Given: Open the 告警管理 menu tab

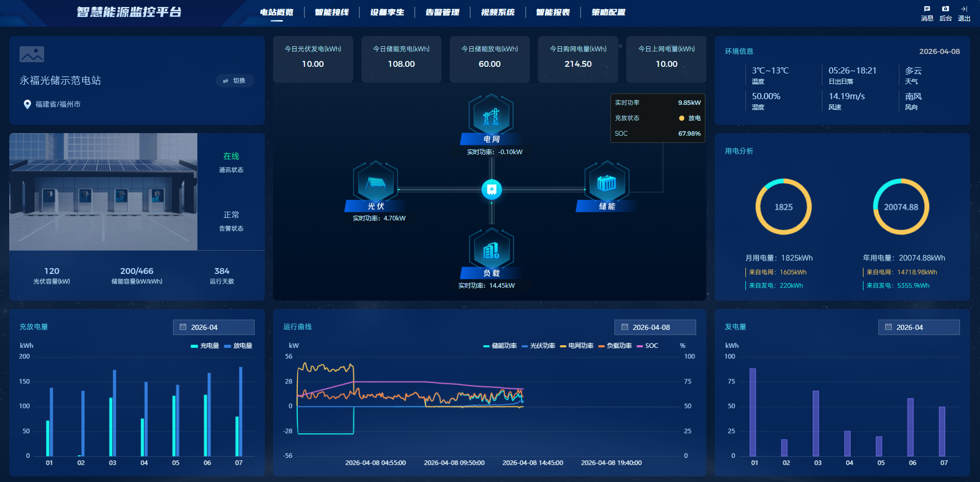Looking at the screenshot, I should point(442,12).
